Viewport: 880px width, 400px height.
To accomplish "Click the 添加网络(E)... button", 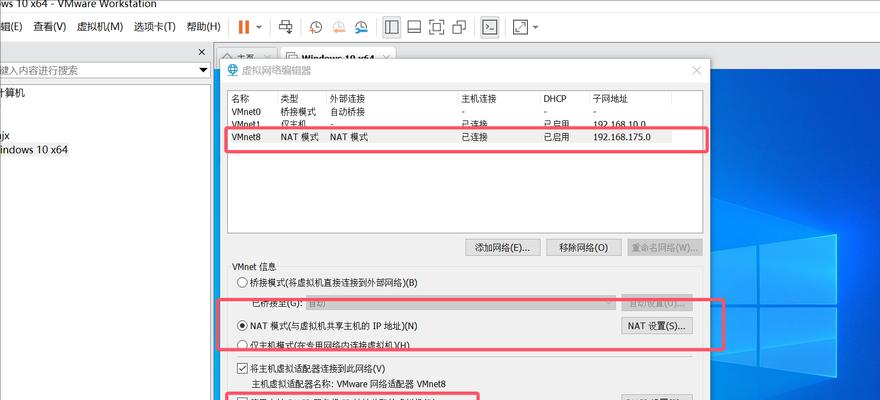I will pyautogui.click(x=503, y=247).
